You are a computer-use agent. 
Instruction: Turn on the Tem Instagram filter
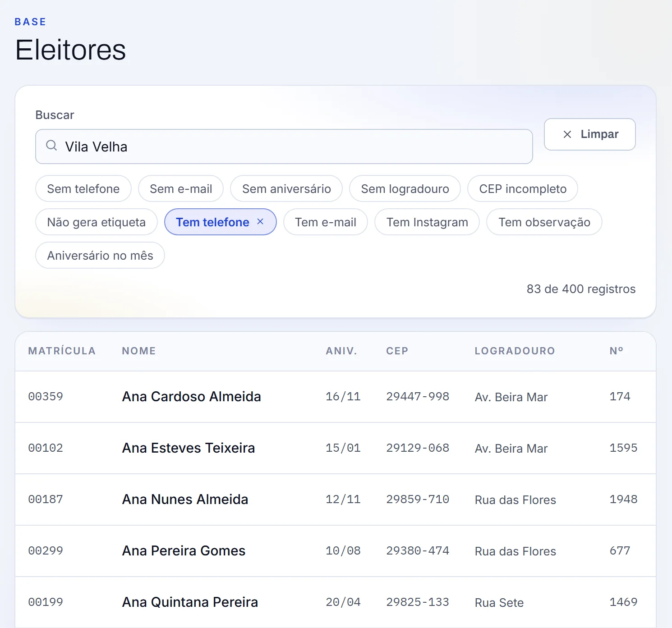point(427,222)
